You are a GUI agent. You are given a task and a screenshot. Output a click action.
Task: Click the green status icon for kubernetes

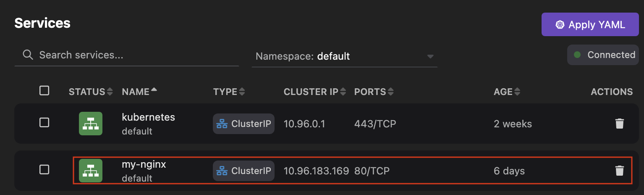pyautogui.click(x=91, y=124)
